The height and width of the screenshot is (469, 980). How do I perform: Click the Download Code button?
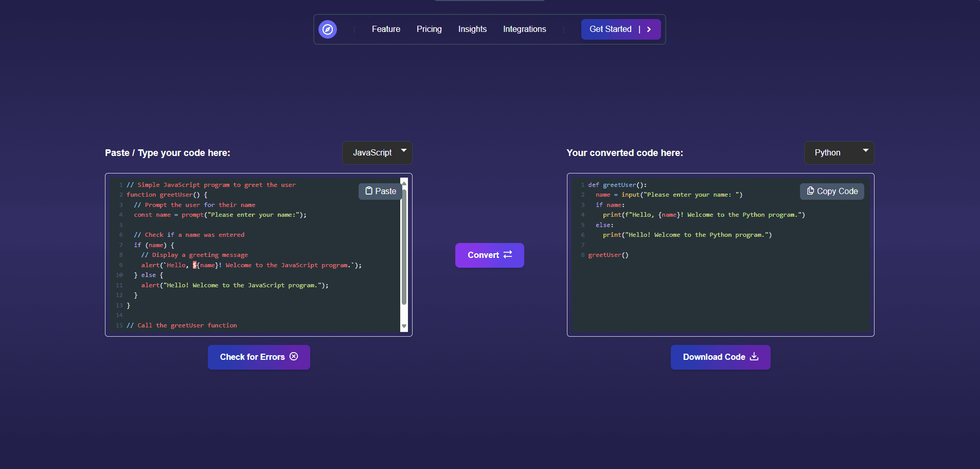(721, 357)
